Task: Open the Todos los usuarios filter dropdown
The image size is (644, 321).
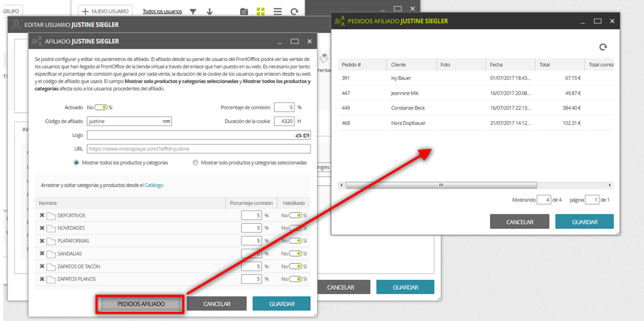Action: tap(162, 12)
